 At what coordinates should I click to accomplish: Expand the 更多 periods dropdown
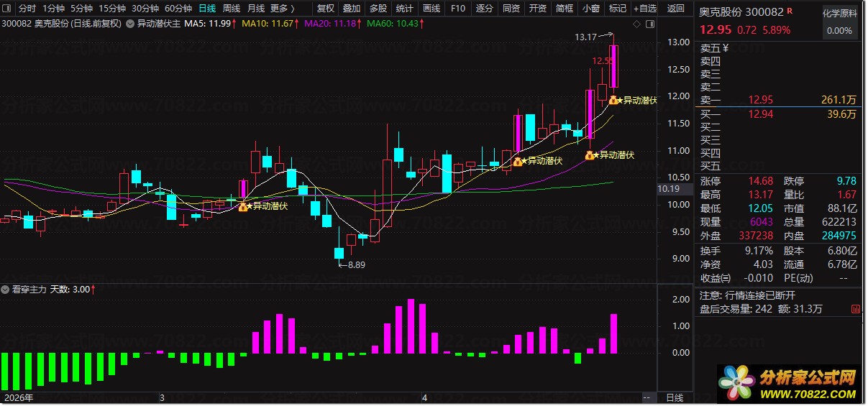(x=282, y=9)
